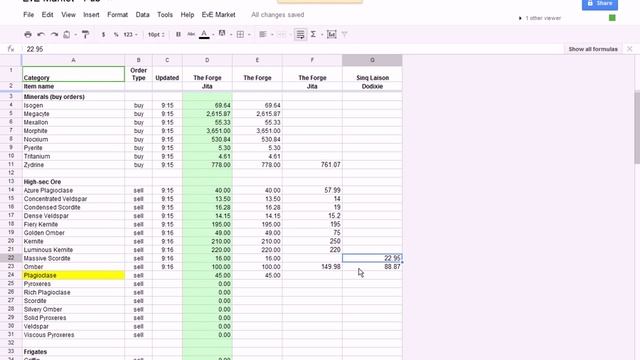Click the 149.98 cell in Omber row
This screenshot has width=640, height=360.
pyautogui.click(x=312, y=267)
